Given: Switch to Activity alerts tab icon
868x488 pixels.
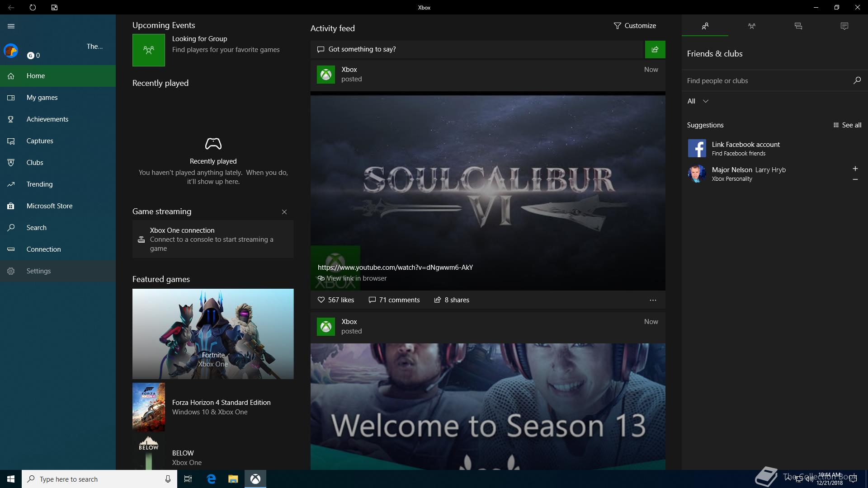Looking at the screenshot, I should pyautogui.click(x=844, y=26).
